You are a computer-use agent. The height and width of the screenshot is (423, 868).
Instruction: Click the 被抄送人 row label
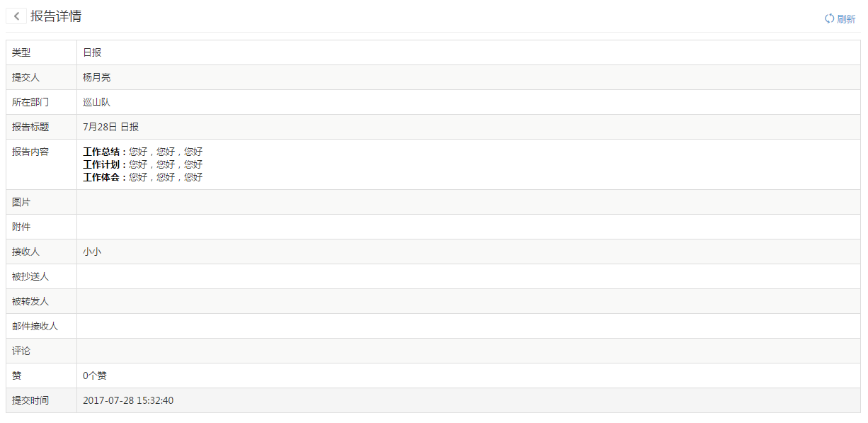pos(30,276)
